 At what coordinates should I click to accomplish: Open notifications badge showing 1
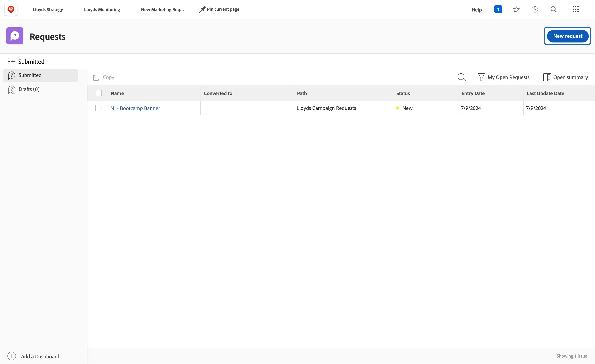pyautogui.click(x=498, y=9)
